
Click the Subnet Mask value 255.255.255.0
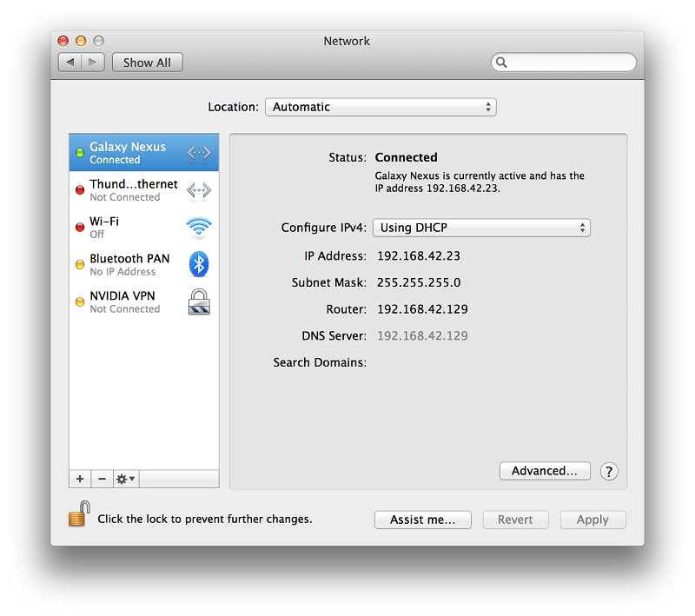(x=419, y=282)
